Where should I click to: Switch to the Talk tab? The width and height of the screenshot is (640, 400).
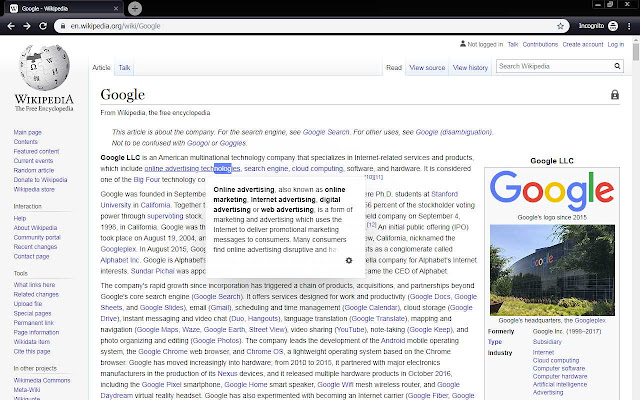[124, 68]
